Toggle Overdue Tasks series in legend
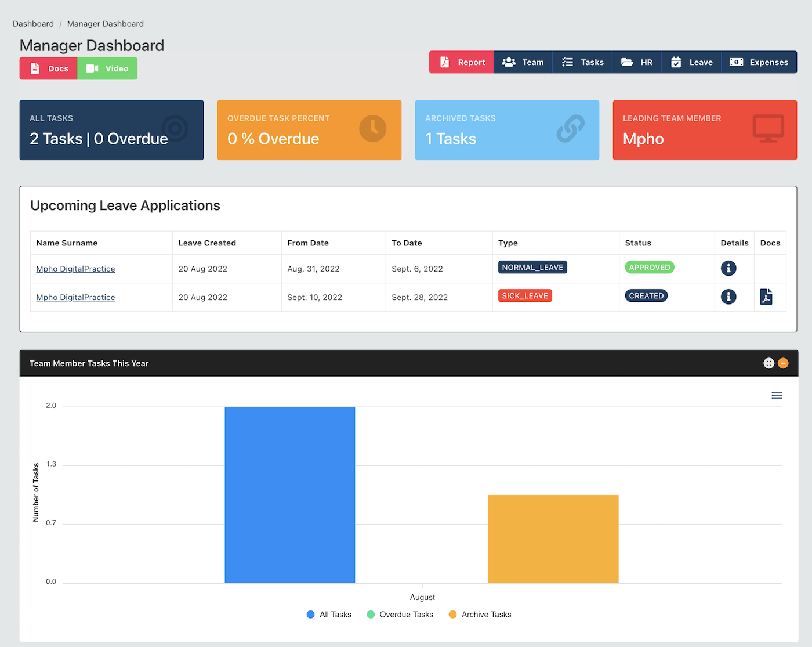Image resolution: width=812 pixels, height=647 pixels. coord(400,615)
